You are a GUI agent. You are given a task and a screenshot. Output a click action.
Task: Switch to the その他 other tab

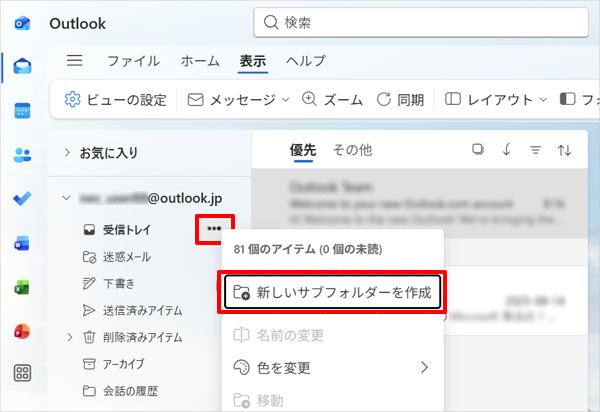click(352, 150)
